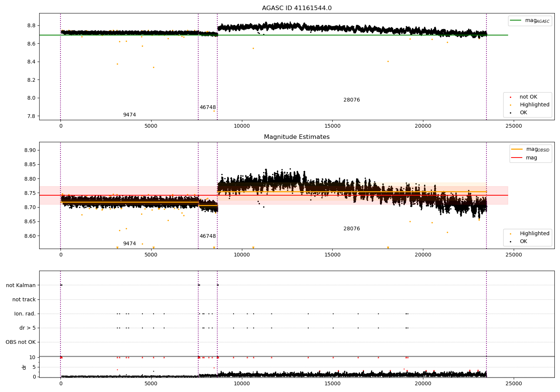Click the 8.2 y-tick in top plot
Screen dimensions: 560x392
click(31, 80)
